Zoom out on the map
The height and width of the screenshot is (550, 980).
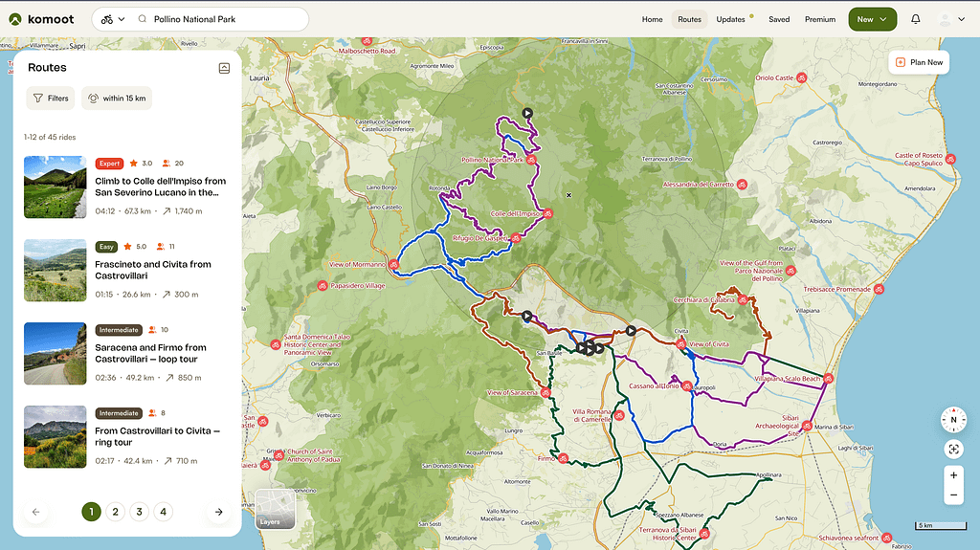(x=953, y=495)
